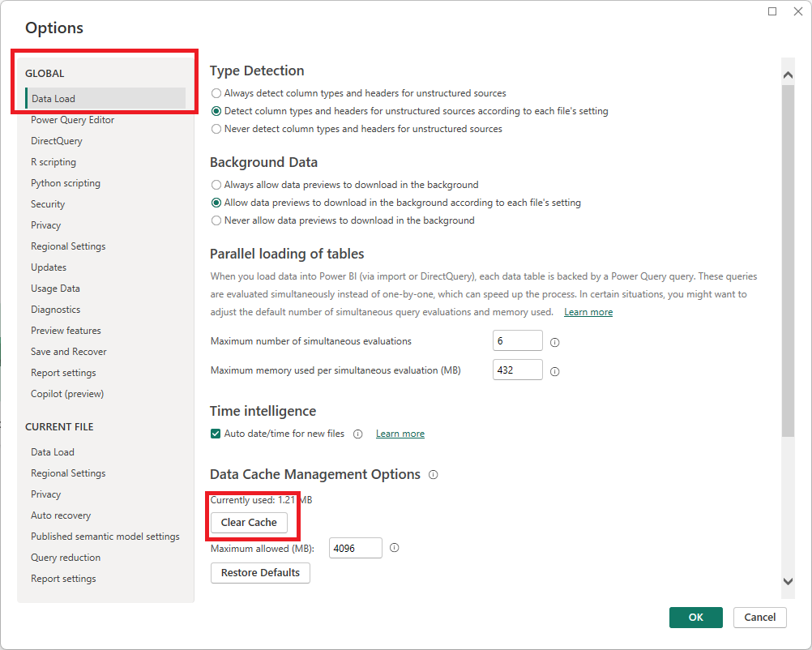Image resolution: width=812 pixels, height=650 pixels.
Task: Click info icon beside simultaneous evaluations field
Action: click(x=554, y=342)
